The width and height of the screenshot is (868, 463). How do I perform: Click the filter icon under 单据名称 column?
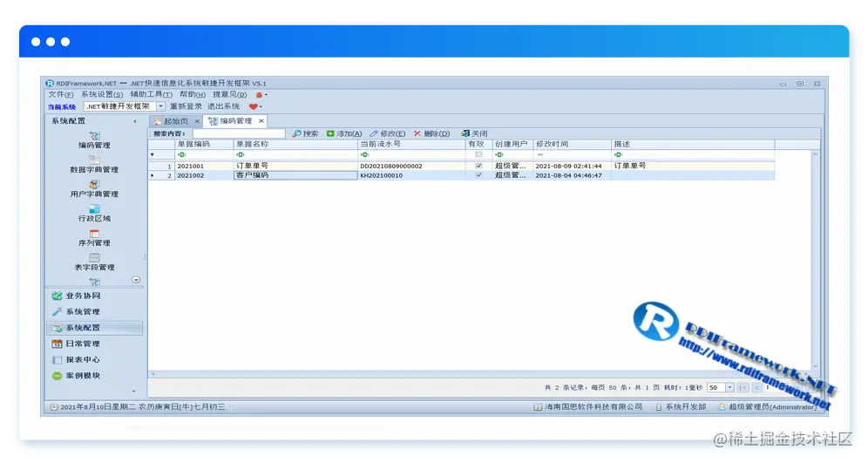tap(241, 155)
